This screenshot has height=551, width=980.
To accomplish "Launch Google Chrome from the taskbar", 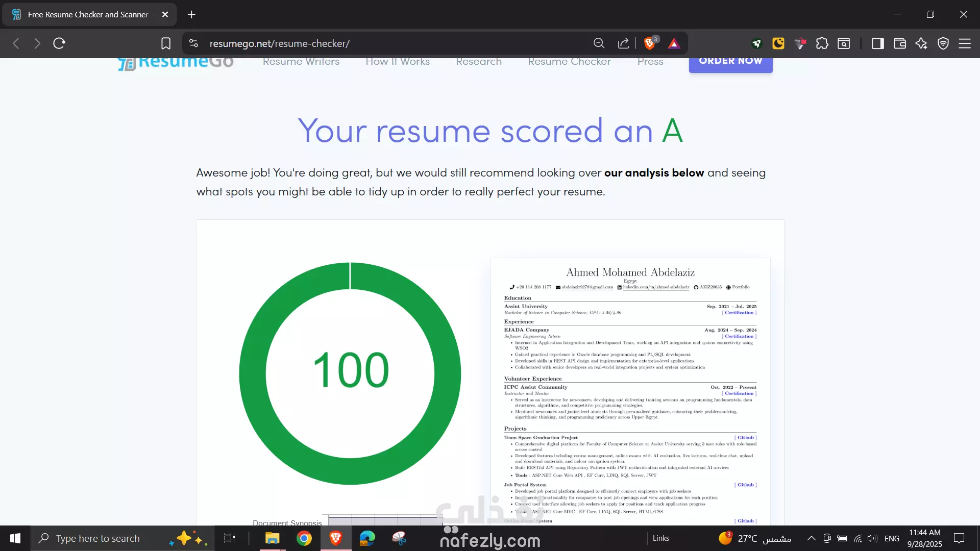I will 304,538.
